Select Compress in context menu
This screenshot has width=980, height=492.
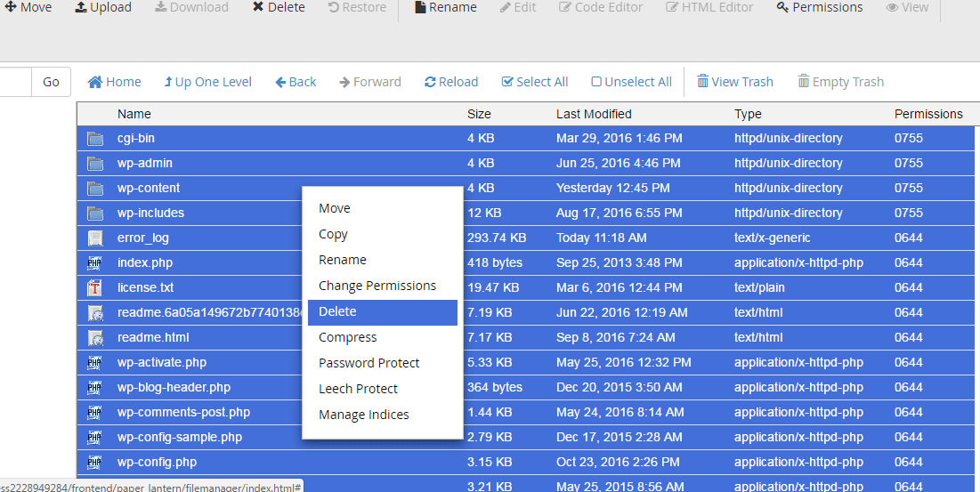coord(347,337)
